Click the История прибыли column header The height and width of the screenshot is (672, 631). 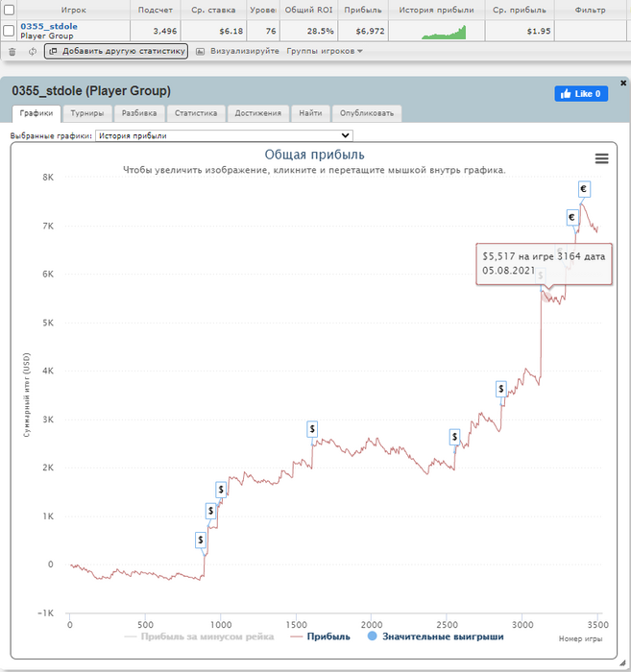[436, 10]
